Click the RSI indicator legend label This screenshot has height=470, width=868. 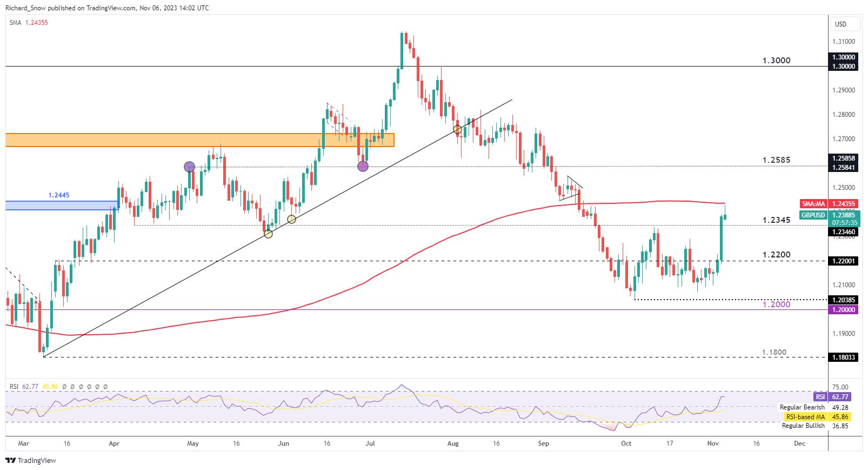point(14,387)
